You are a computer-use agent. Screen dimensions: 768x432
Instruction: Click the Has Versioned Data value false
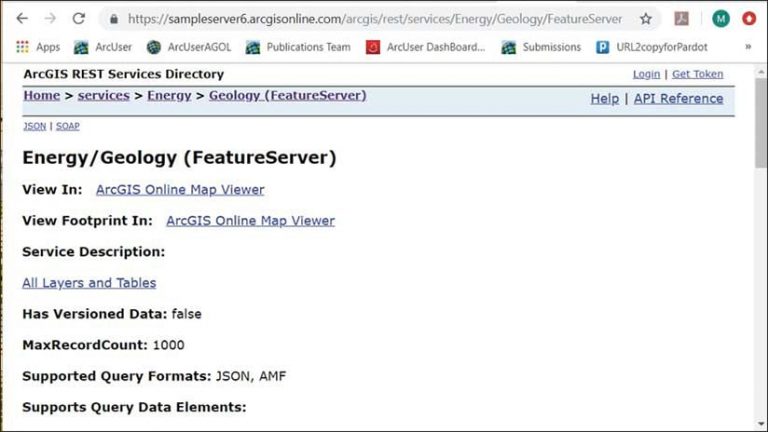pyautogui.click(x=187, y=314)
